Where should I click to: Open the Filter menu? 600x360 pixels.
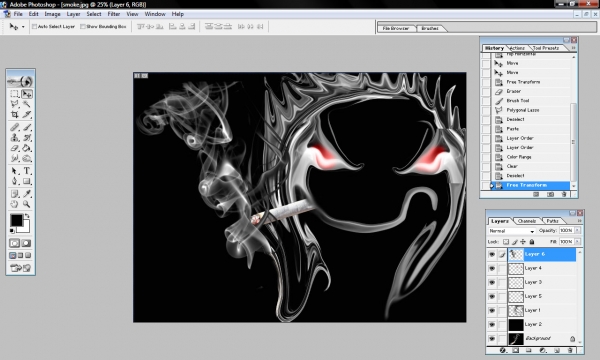coord(114,14)
